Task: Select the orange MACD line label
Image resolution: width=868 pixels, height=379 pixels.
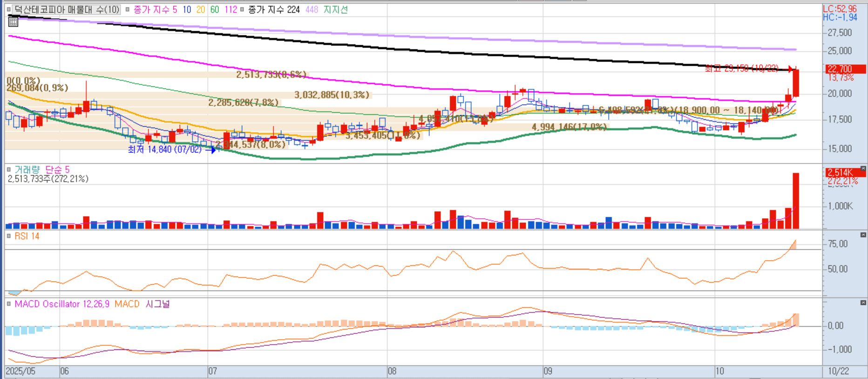Action: [x=127, y=304]
